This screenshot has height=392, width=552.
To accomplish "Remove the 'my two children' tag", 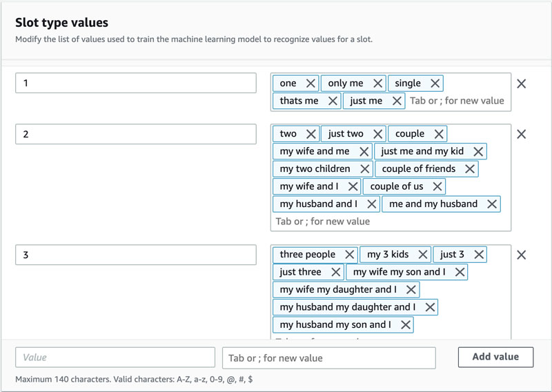I will 365,169.
